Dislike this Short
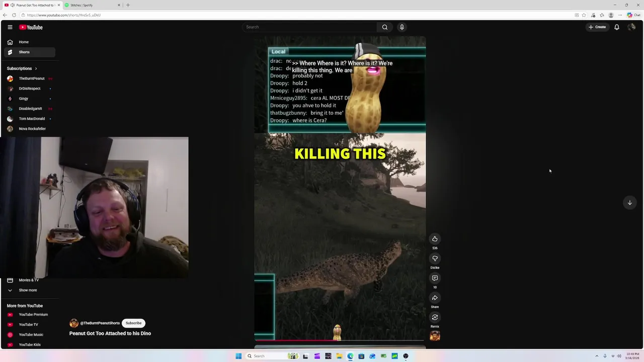Viewport: 644px width, 362px height. (x=435, y=258)
